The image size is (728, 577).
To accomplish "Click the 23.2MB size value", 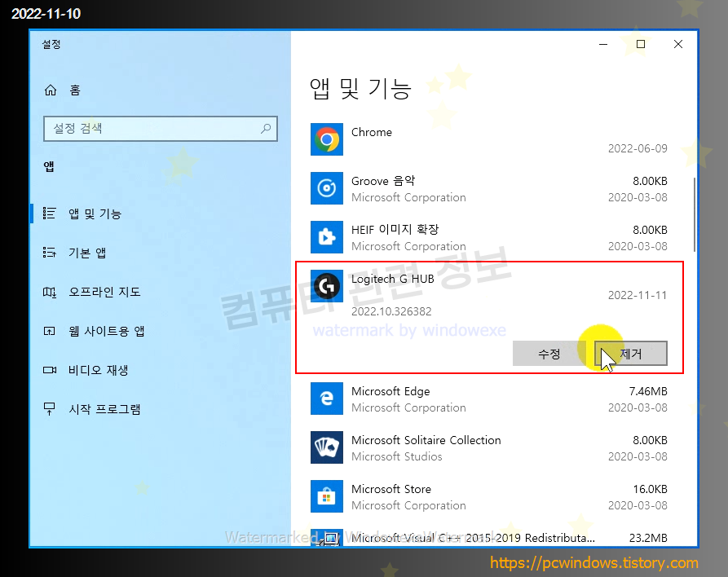I will 648,538.
